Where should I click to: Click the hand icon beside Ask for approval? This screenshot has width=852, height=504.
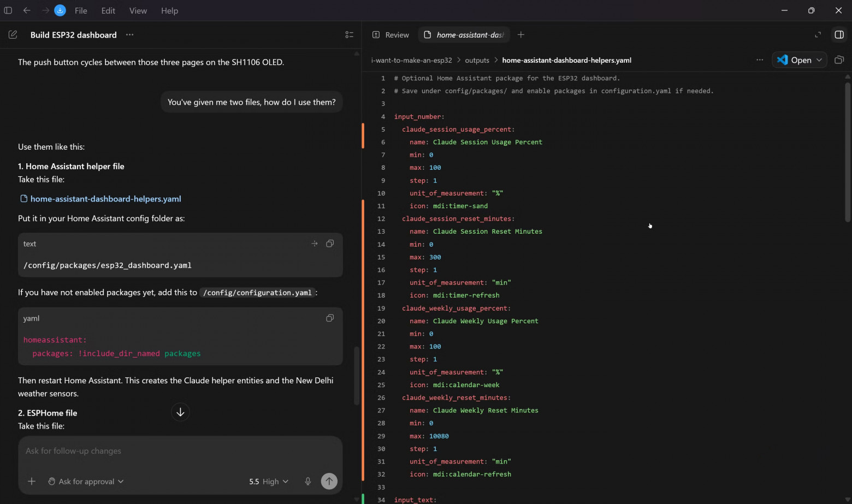tap(52, 481)
